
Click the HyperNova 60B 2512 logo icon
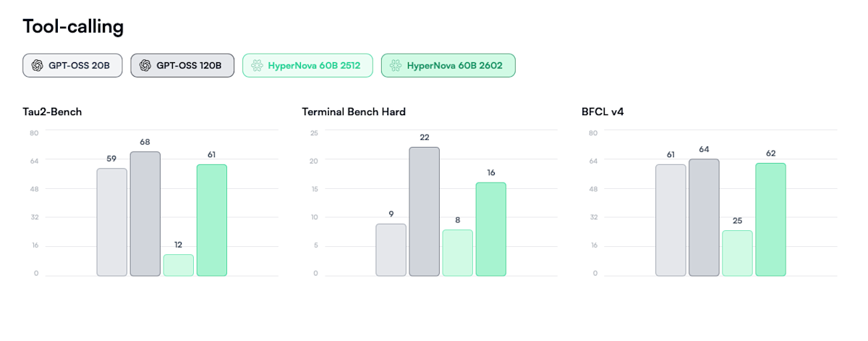pyautogui.click(x=257, y=65)
